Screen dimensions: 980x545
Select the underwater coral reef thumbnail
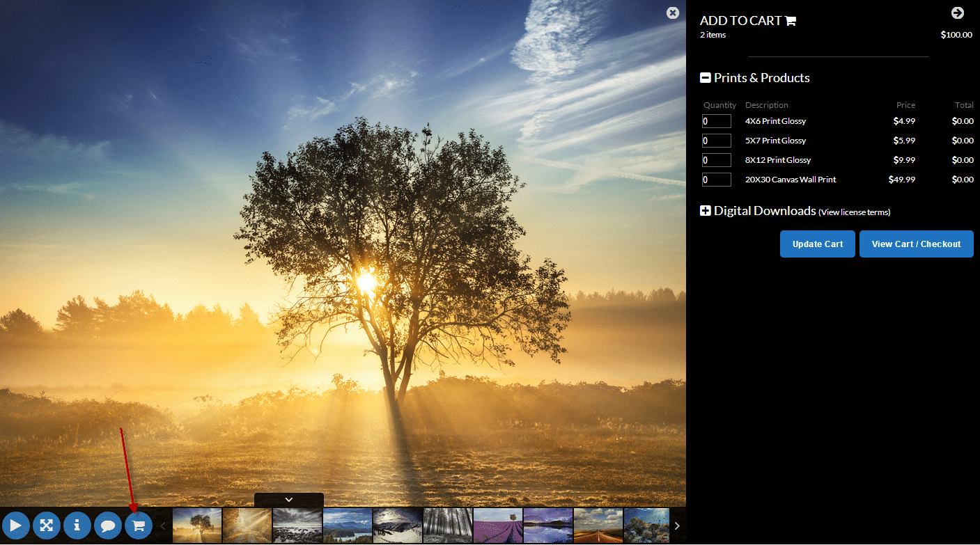(646, 526)
